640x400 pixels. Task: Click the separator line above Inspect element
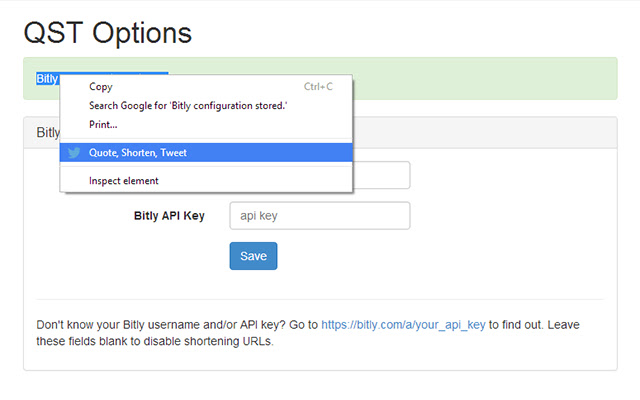coord(206,167)
